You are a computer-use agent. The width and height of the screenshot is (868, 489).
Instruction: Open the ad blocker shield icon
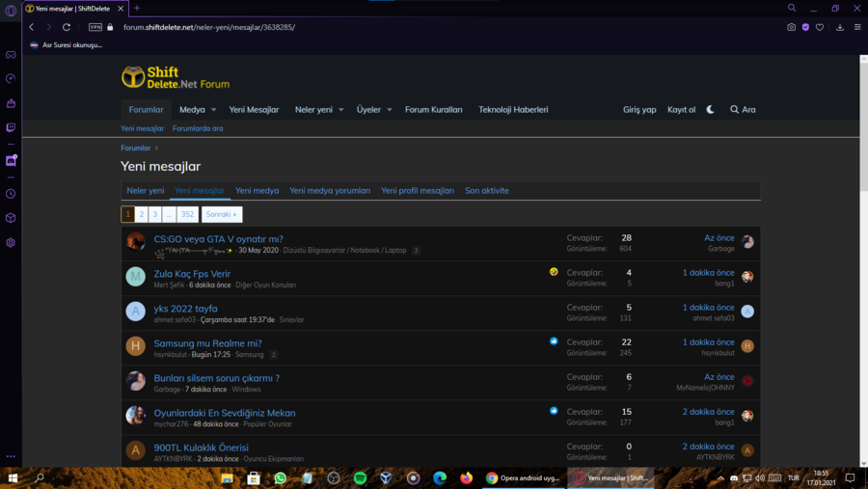coord(805,27)
